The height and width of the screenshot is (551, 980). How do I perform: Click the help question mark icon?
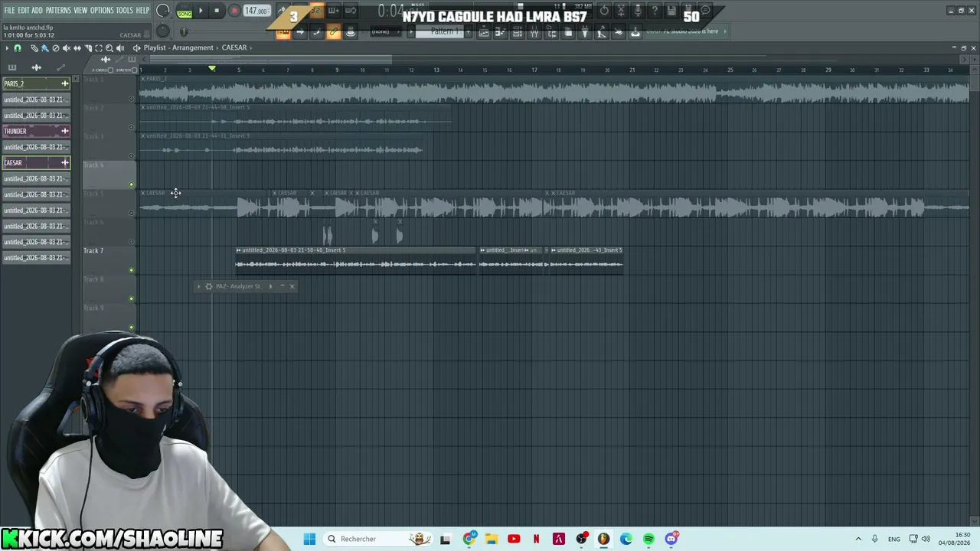[655, 11]
